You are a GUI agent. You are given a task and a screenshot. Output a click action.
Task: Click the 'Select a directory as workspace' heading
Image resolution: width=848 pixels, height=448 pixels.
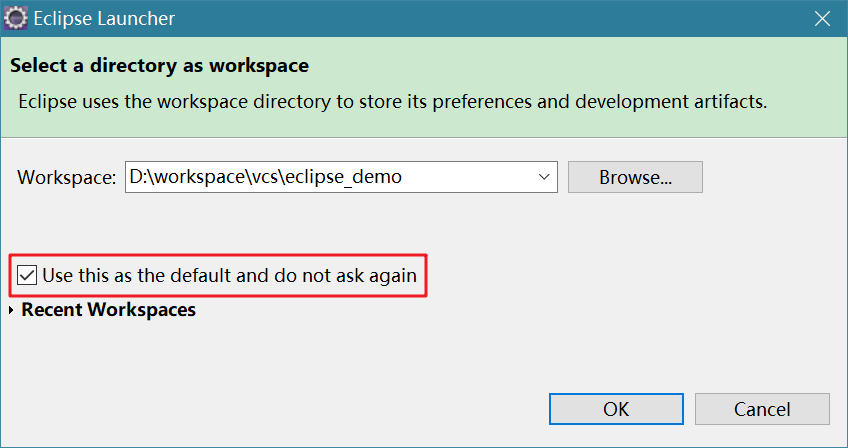pos(159,66)
